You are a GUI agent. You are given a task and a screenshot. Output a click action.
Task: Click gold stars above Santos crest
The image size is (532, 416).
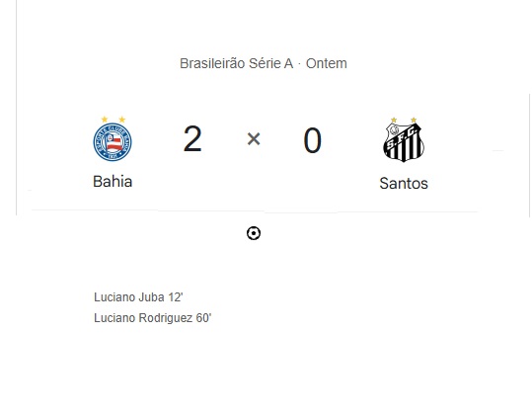[x=404, y=120]
